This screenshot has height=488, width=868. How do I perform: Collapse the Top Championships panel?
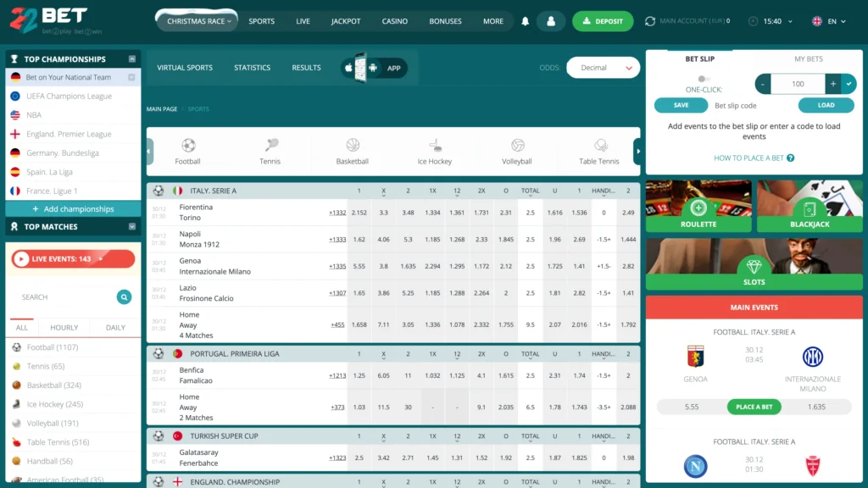(x=131, y=59)
